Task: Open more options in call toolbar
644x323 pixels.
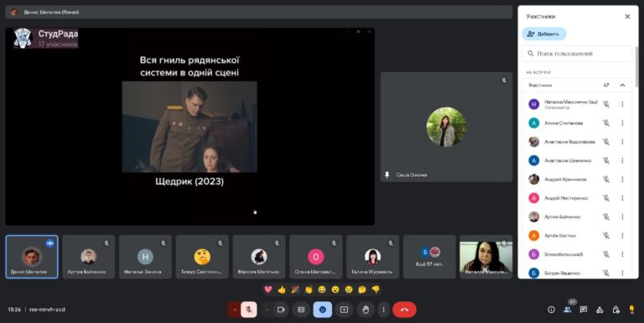Action: (383, 310)
